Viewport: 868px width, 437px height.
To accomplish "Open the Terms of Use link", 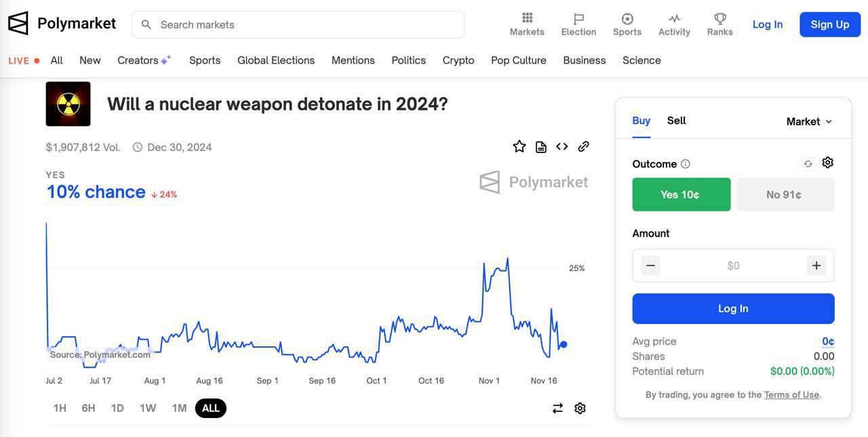I will tap(791, 394).
